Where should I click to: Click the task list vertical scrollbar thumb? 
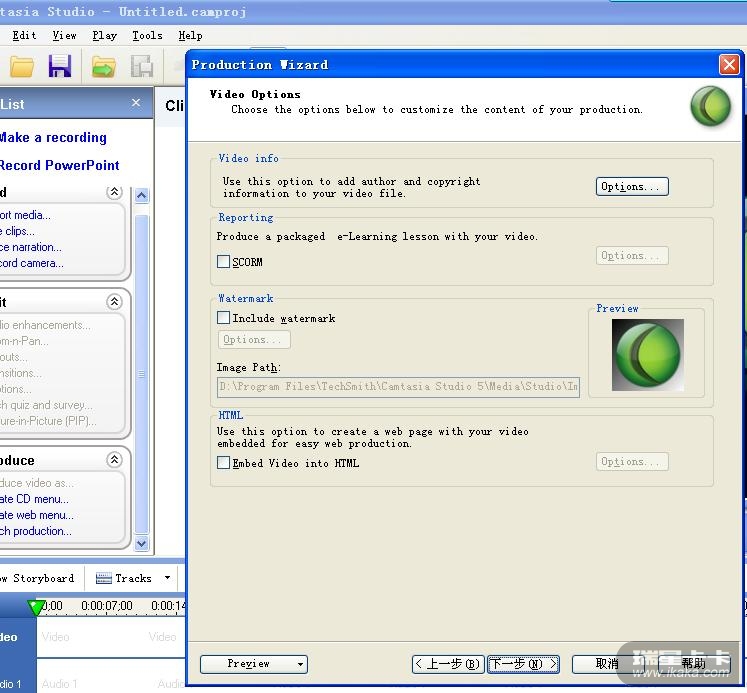click(142, 374)
